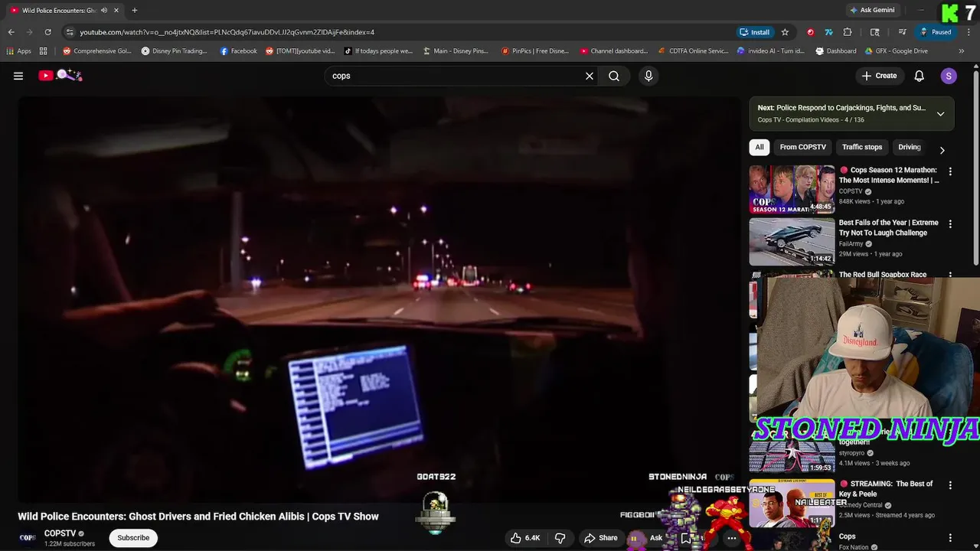Dislike the video with thumbs down
Viewport: 980px width, 551px height.
(560, 538)
